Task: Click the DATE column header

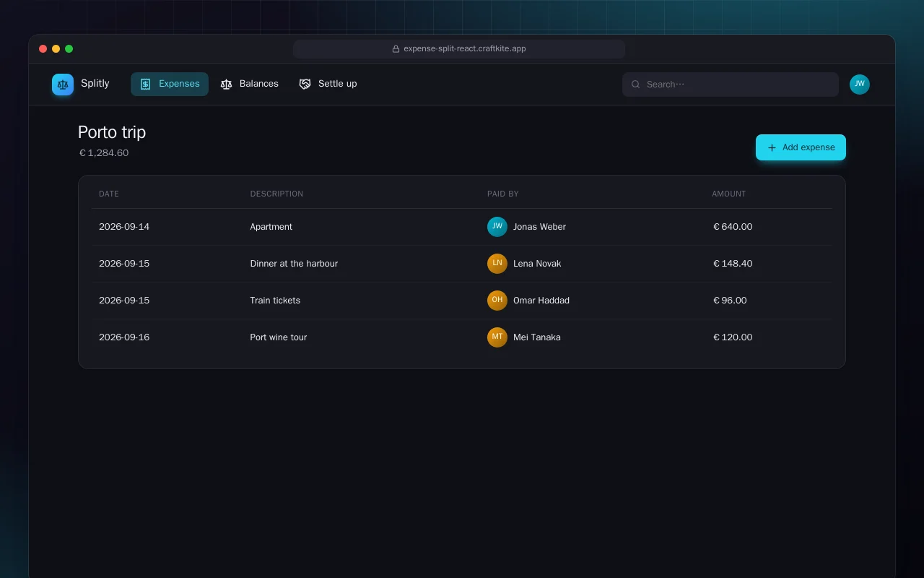Action: click(x=109, y=194)
